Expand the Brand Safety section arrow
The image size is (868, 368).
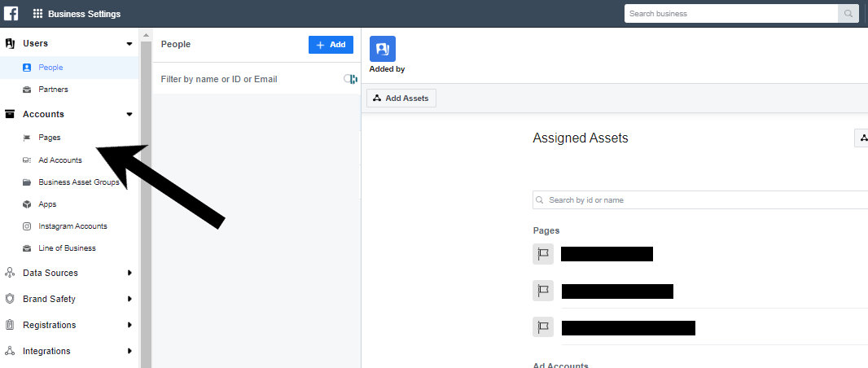pos(129,299)
